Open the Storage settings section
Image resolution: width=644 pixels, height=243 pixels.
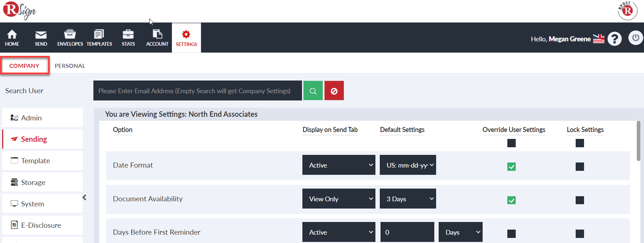point(43,182)
